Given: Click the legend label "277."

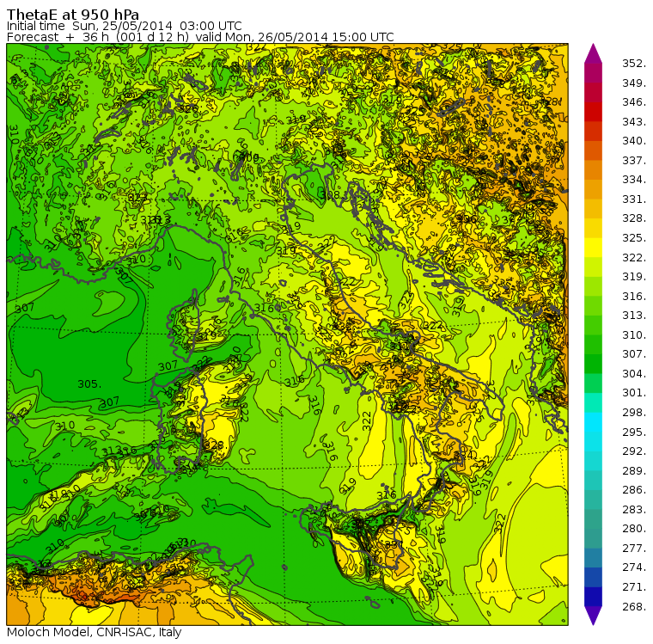Looking at the screenshot, I should coord(634,549).
